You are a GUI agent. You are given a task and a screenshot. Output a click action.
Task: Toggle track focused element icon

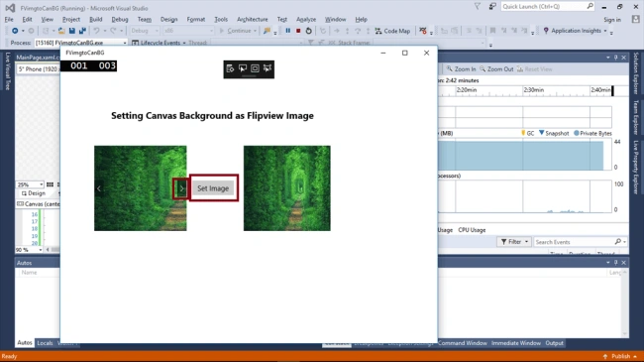coord(268,68)
